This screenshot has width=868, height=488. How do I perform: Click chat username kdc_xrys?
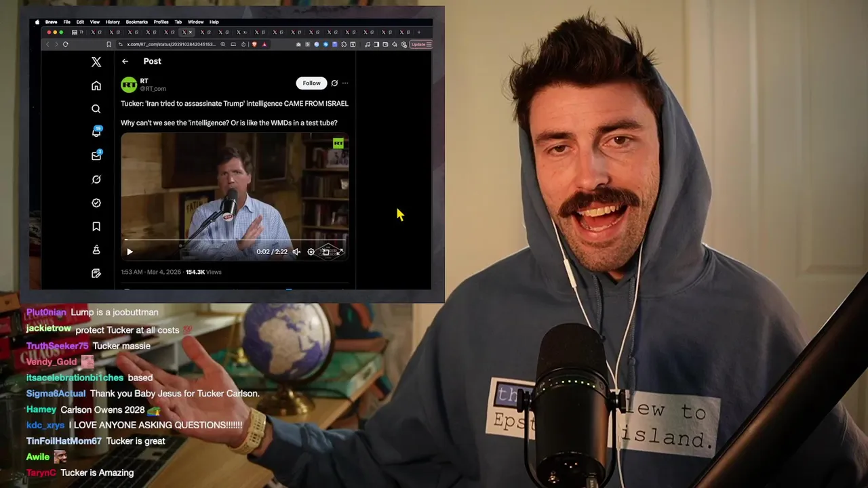point(45,426)
